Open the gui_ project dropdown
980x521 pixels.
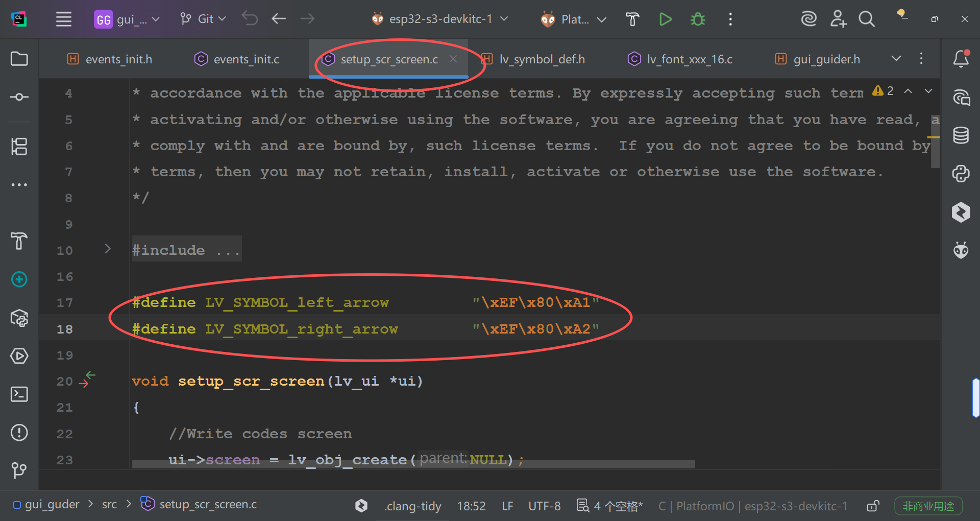pos(127,19)
